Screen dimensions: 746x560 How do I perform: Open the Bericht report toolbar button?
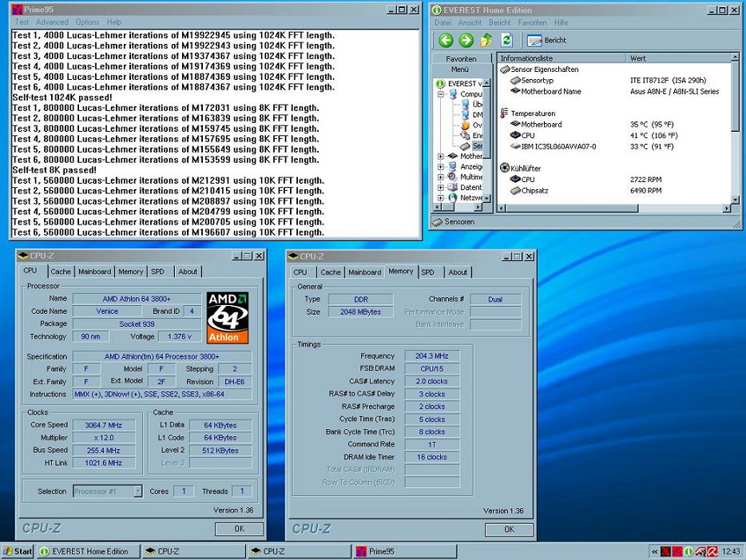coord(546,41)
